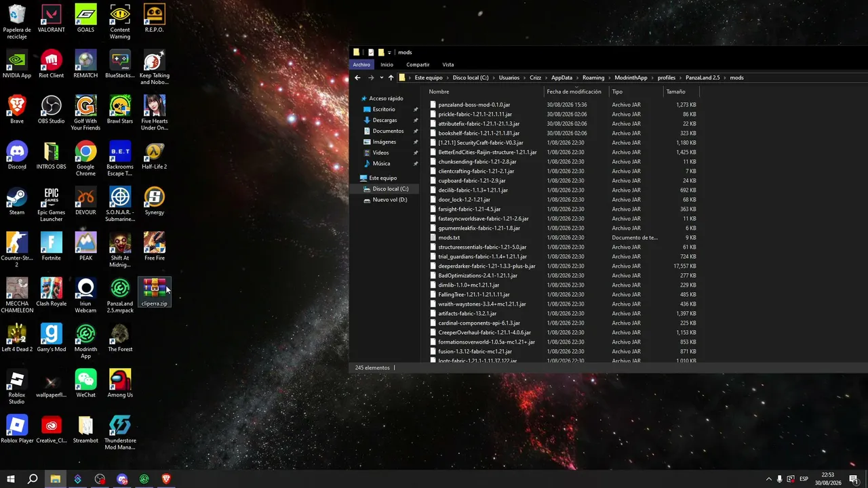The height and width of the screenshot is (488, 868).
Task: Select the cliperra.zip archive on desktop
Action: coord(154,292)
